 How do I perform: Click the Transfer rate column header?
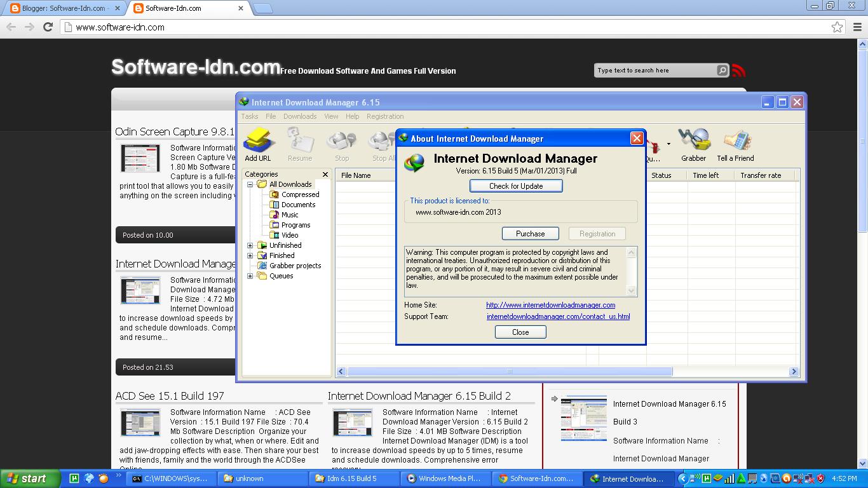(x=765, y=175)
